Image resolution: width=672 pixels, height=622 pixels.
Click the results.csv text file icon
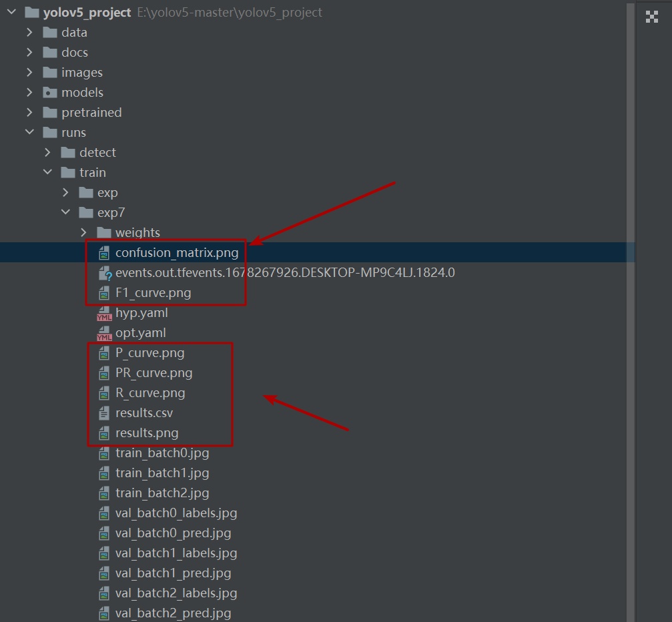(104, 413)
